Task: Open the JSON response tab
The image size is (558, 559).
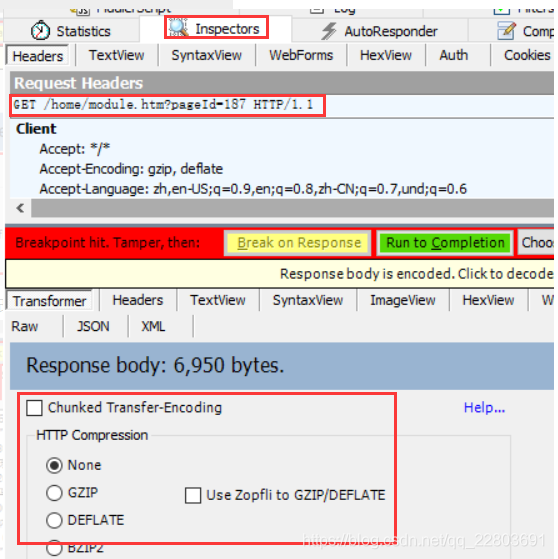Action: 93,326
